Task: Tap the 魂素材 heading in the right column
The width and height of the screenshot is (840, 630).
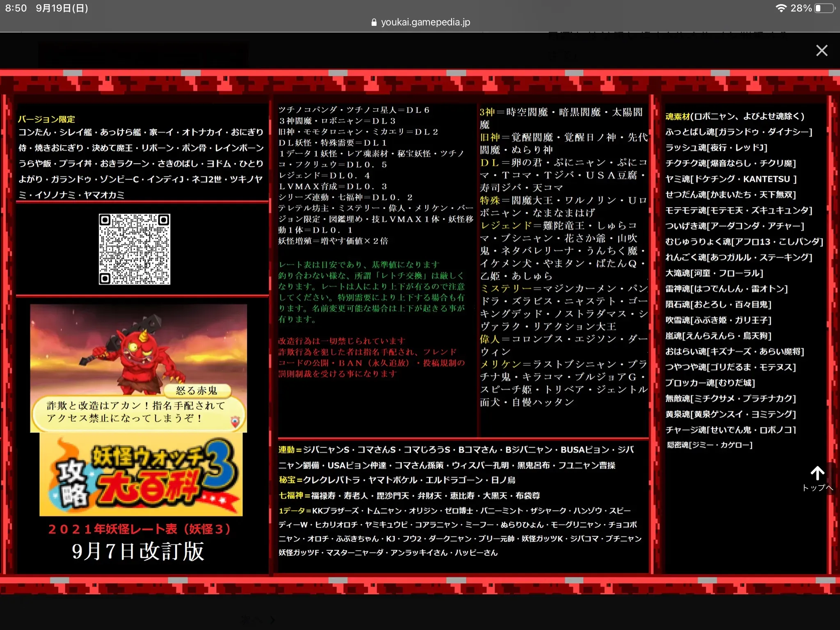Action: (678, 116)
